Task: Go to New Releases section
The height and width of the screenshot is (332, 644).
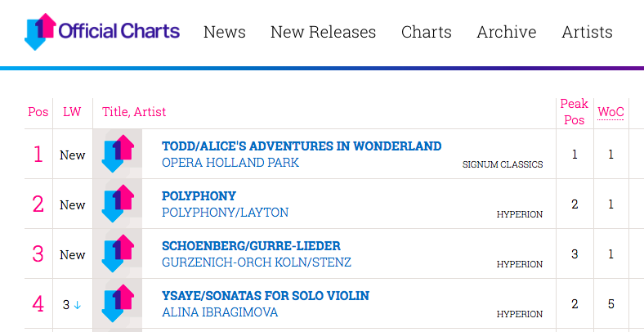Action: point(323,32)
